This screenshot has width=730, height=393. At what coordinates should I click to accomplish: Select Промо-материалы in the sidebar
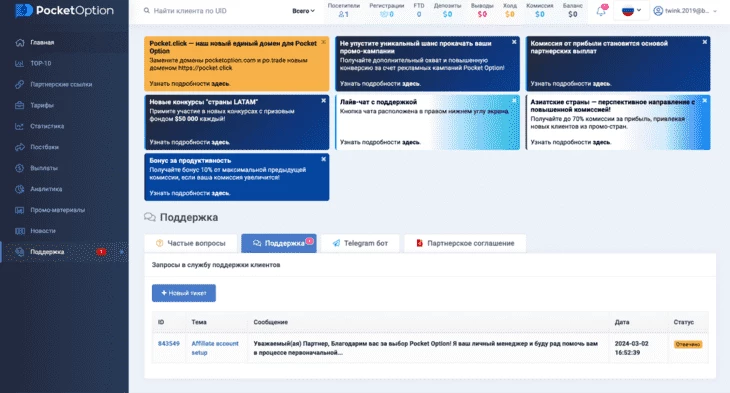(x=58, y=210)
